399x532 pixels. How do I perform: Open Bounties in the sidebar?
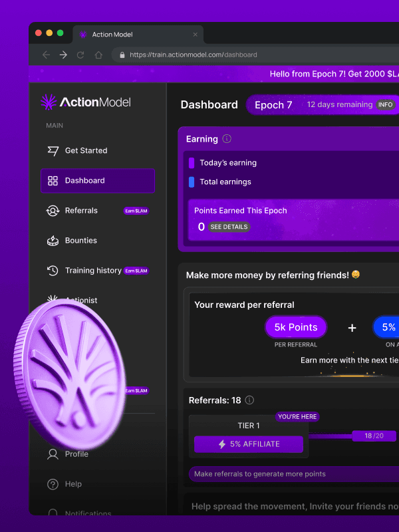pos(98,241)
